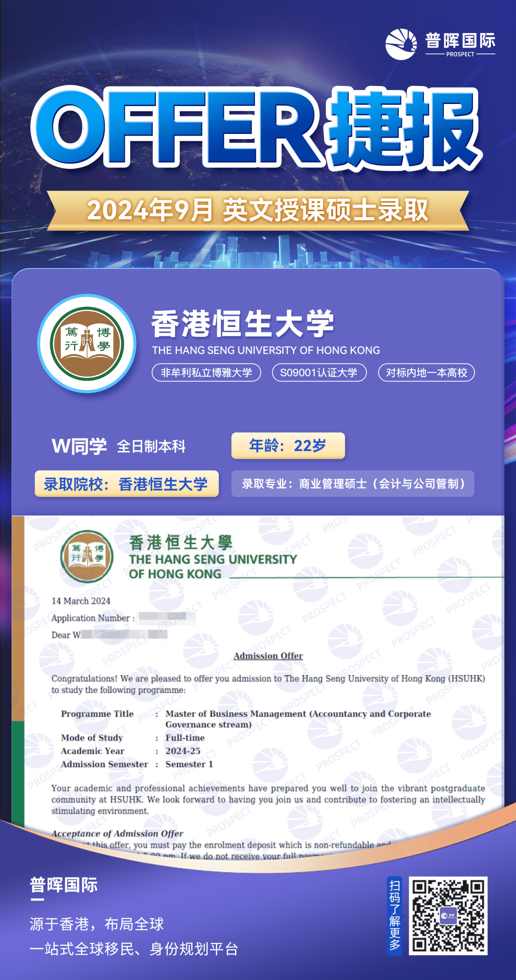Click the 2024-25 value
Image resolution: width=516 pixels, height=980 pixels.
pos(183,751)
